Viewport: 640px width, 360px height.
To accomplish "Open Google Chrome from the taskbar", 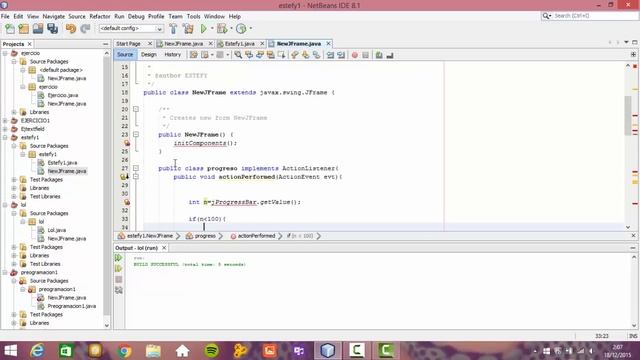I will [124, 351].
